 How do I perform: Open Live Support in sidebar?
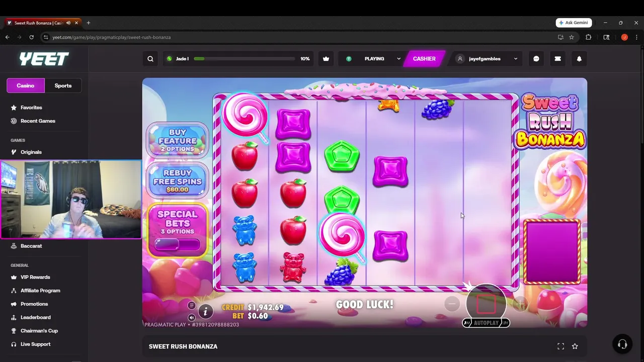pos(35,344)
